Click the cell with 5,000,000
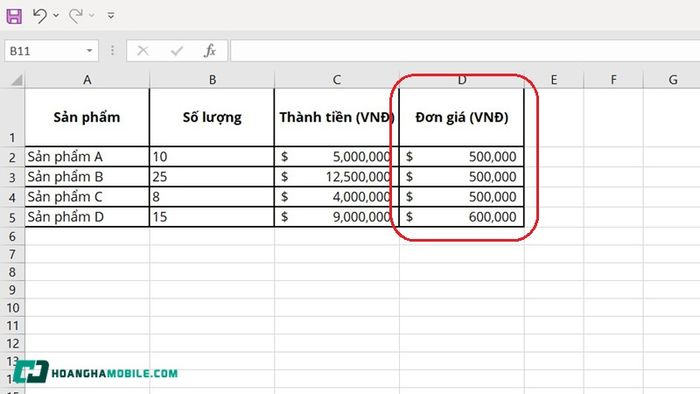The image size is (700, 394). 337,157
